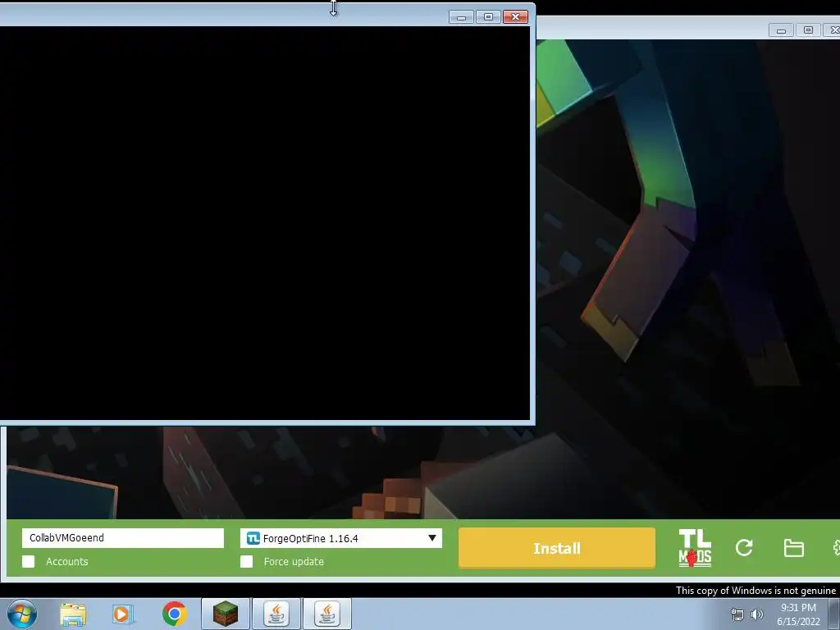Click the refresh versions icon

point(744,547)
